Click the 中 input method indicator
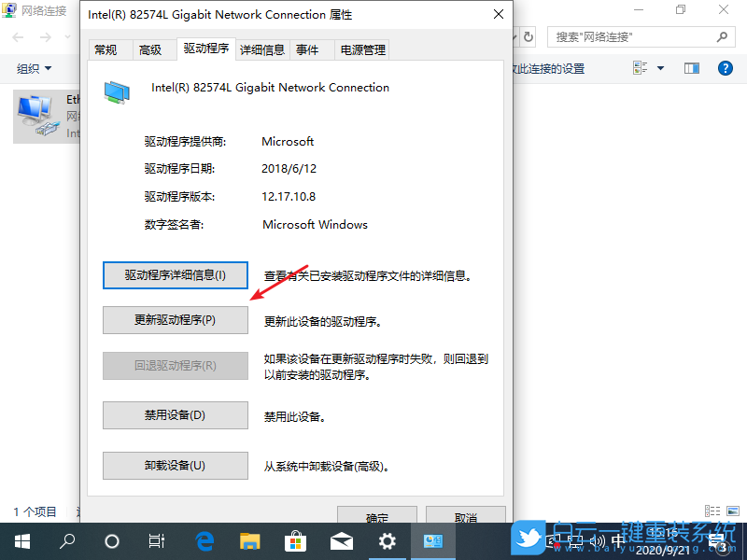Screen dimensions: 747x560 click(618, 539)
